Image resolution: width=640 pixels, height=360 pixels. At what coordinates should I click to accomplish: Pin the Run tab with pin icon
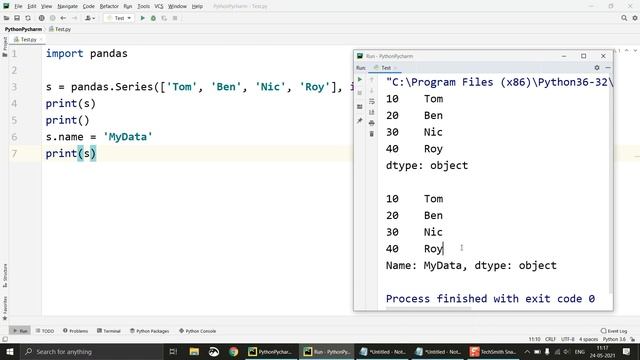(x=360, y=120)
